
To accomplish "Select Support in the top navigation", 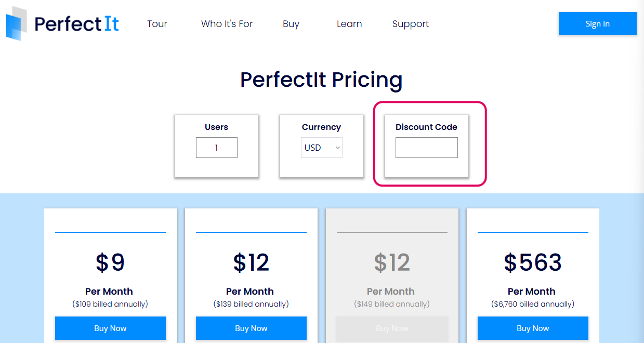I will click(x=411, y=24).
